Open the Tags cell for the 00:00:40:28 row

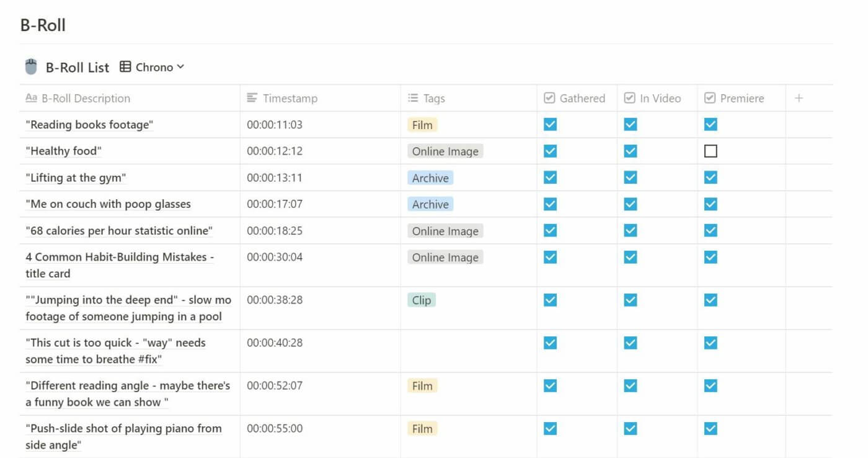469,351
